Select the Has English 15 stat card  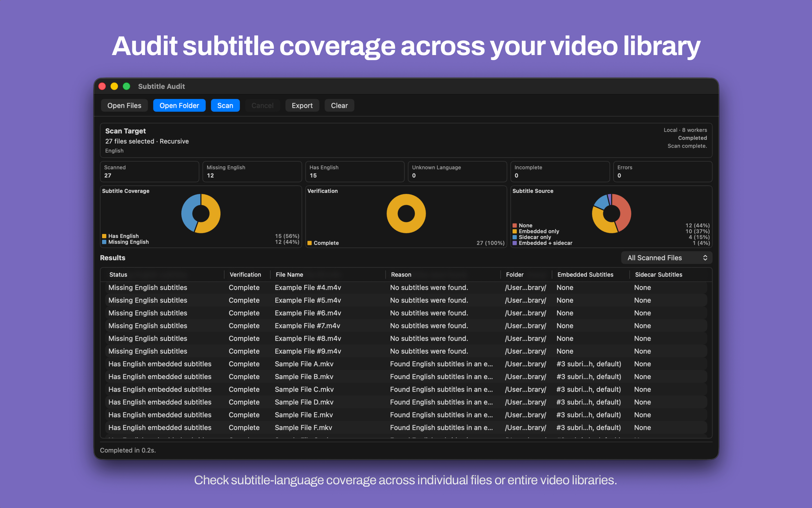[x=355, y=172]
